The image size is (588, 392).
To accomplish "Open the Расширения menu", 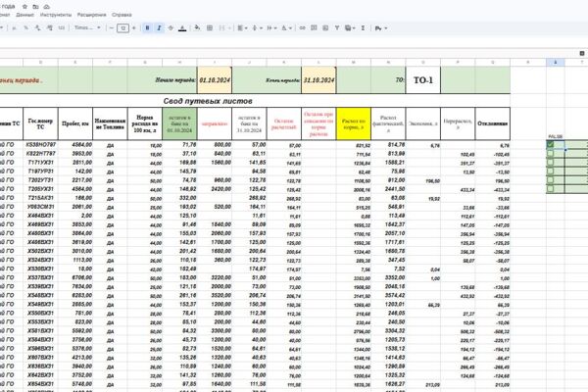I will tap(91, 15).
